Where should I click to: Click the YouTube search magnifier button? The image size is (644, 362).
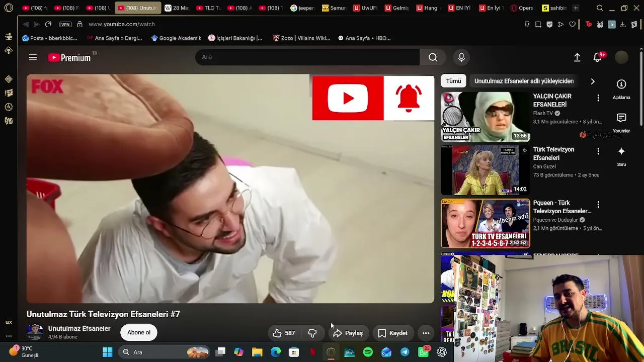pos(433,57)
